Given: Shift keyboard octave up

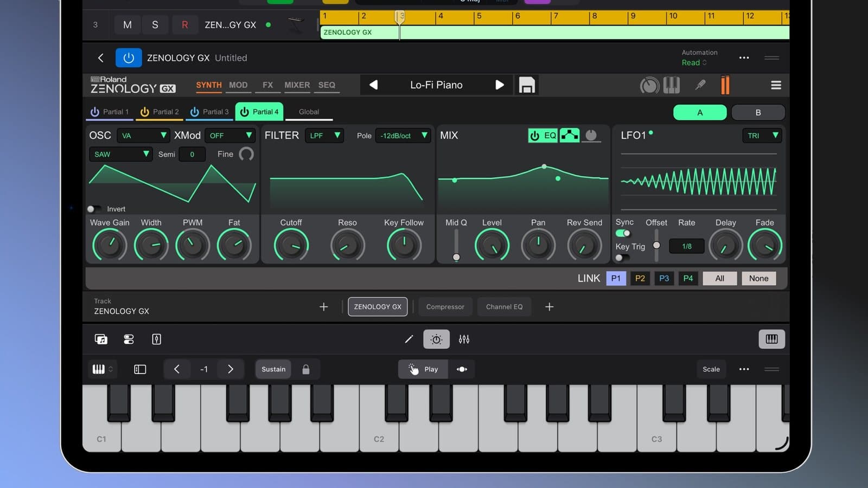Looking at the screenshot, I should pos(231,369).
